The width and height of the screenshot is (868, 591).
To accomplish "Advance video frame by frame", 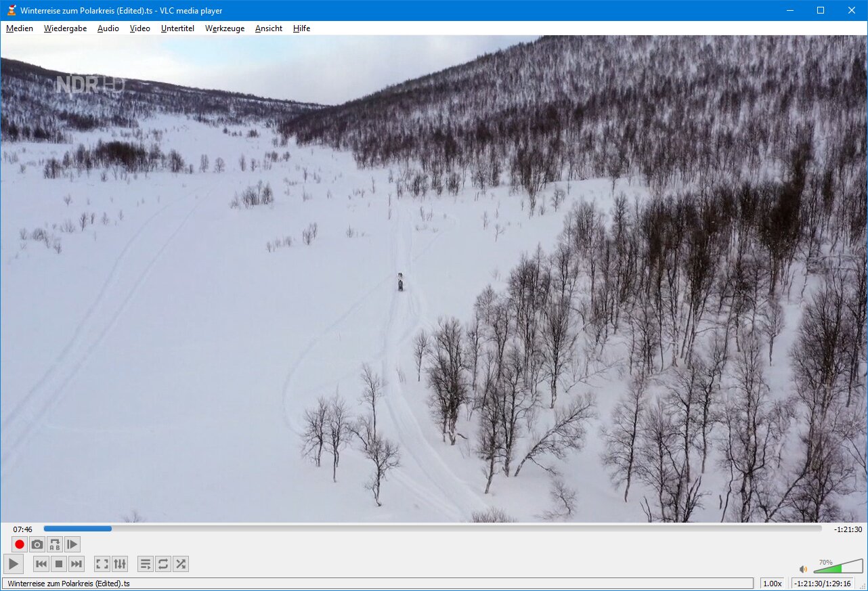I will tap(72, 544).
